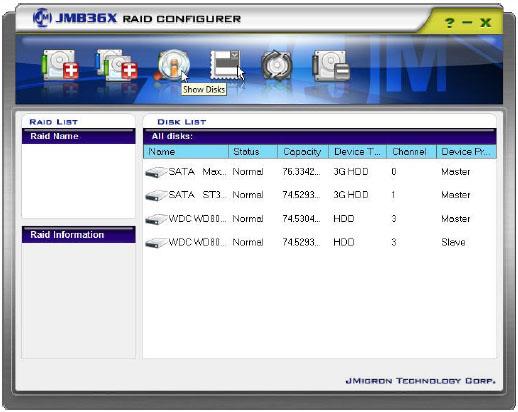The image size is (518, 412).
Task: Minimize the RAID Configurer window
Action: coord(467,22)
